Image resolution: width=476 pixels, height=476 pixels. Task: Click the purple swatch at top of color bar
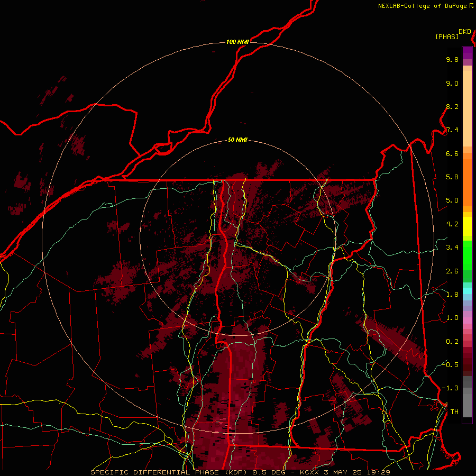pyautogui.click(x=467, y=53)
